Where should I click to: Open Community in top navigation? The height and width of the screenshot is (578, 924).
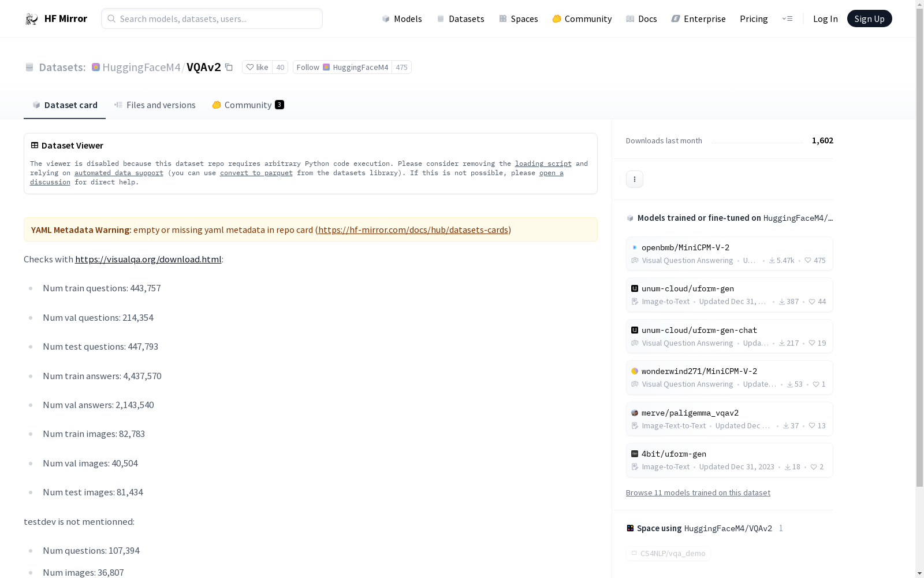[x=582, y=18]
